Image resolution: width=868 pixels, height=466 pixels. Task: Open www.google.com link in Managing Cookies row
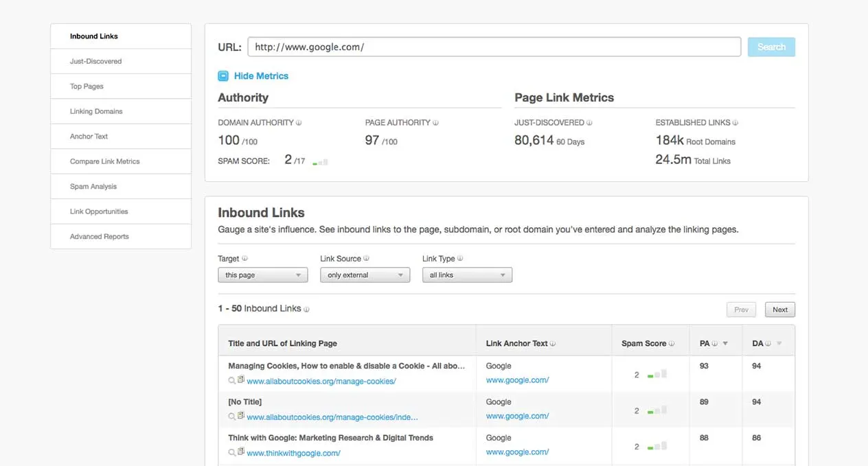(x=517, y=380)
